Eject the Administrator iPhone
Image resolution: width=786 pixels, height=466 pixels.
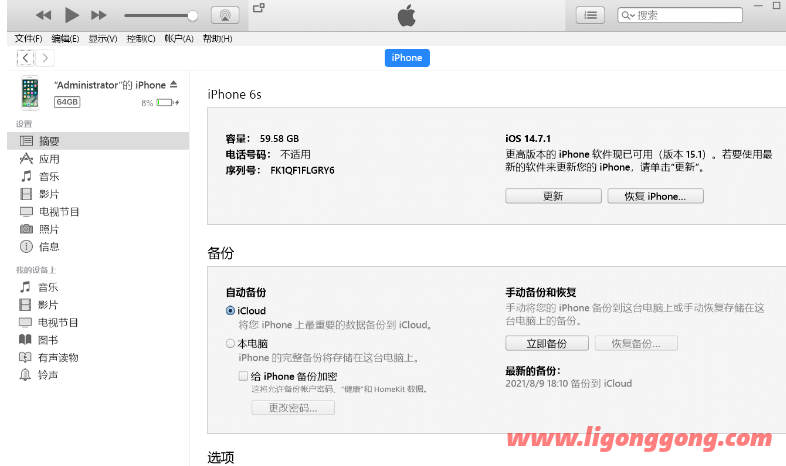pos(173,85)
